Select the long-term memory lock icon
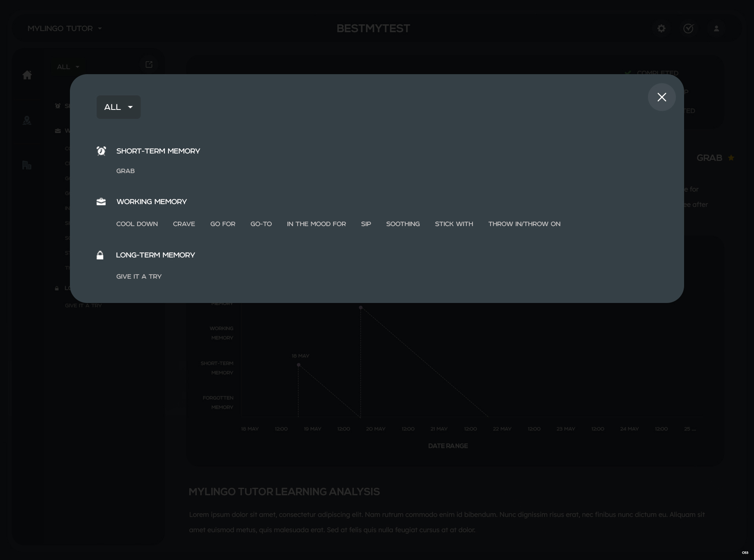This screenshot has width=754, height=560. pyautogui.click(x=99, y=255)
